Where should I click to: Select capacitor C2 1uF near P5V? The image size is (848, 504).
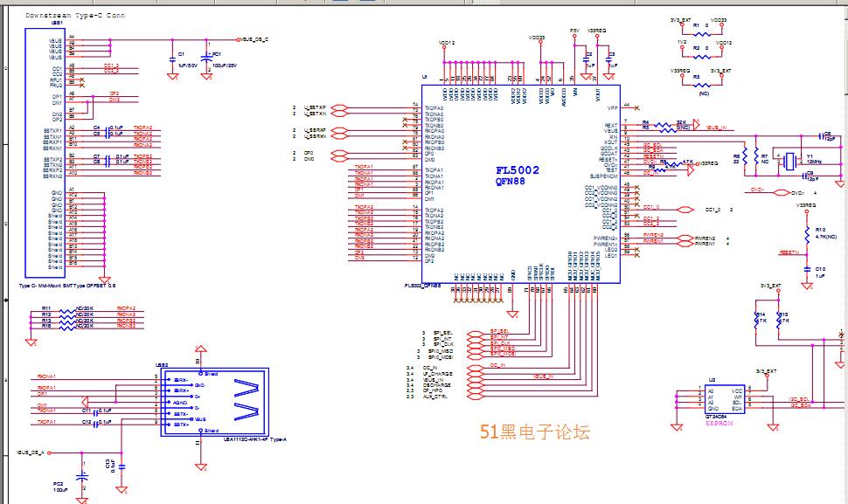point(587,59)
